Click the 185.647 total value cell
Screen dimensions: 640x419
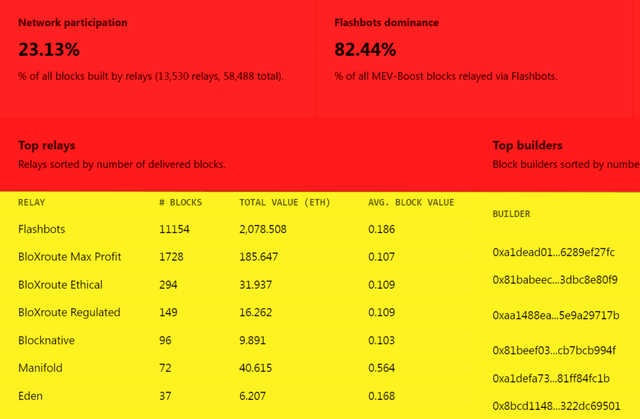259,257
